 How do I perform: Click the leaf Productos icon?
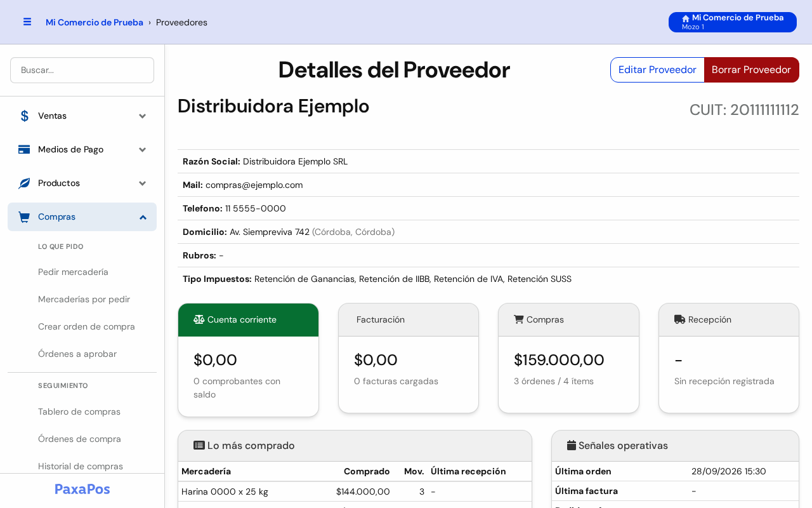coord(24,183)
